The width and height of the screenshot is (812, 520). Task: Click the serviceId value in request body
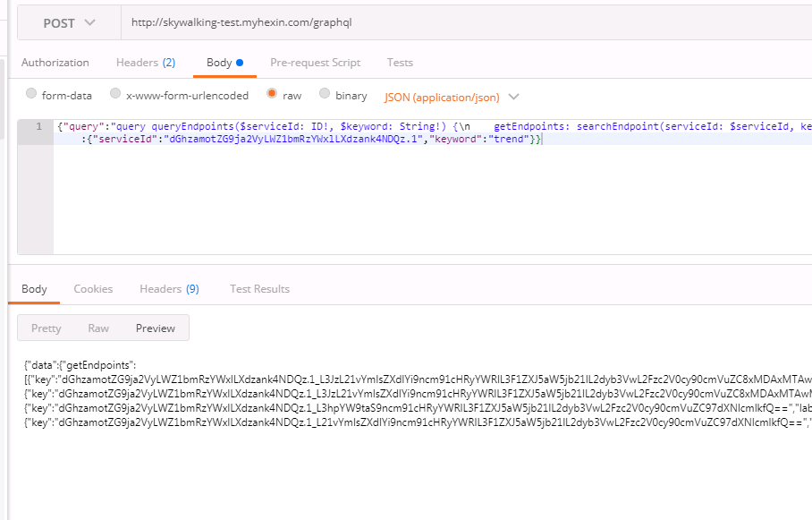[293, 139]
